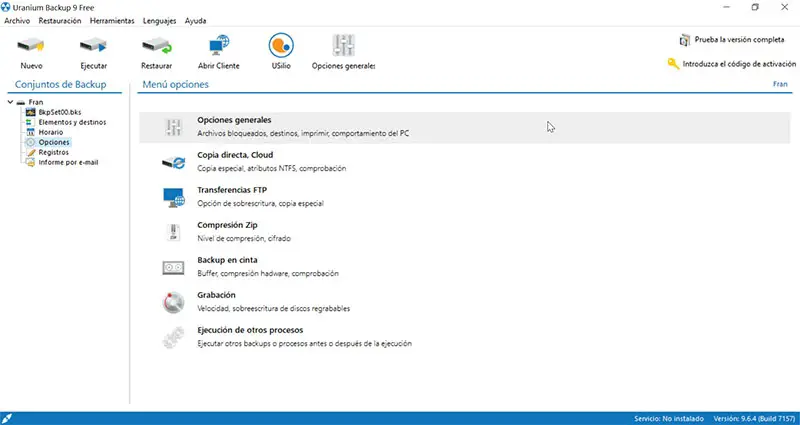Click Prueba la versión completa link
Viewport: 800px width, 425px height.
[x=739, y=40]
